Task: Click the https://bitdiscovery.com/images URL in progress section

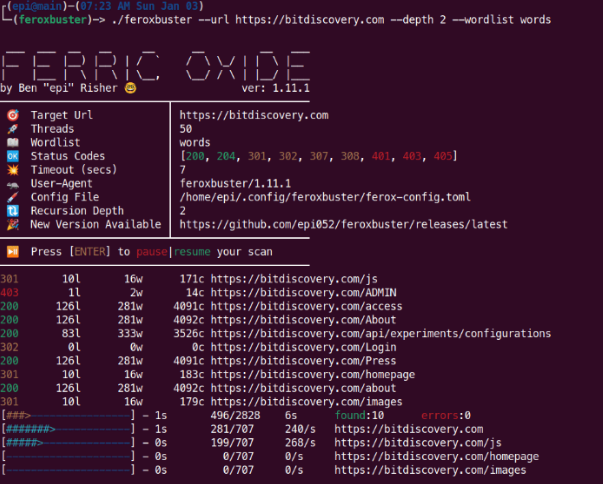Action: pyautogui.click(x=430, y=470)
